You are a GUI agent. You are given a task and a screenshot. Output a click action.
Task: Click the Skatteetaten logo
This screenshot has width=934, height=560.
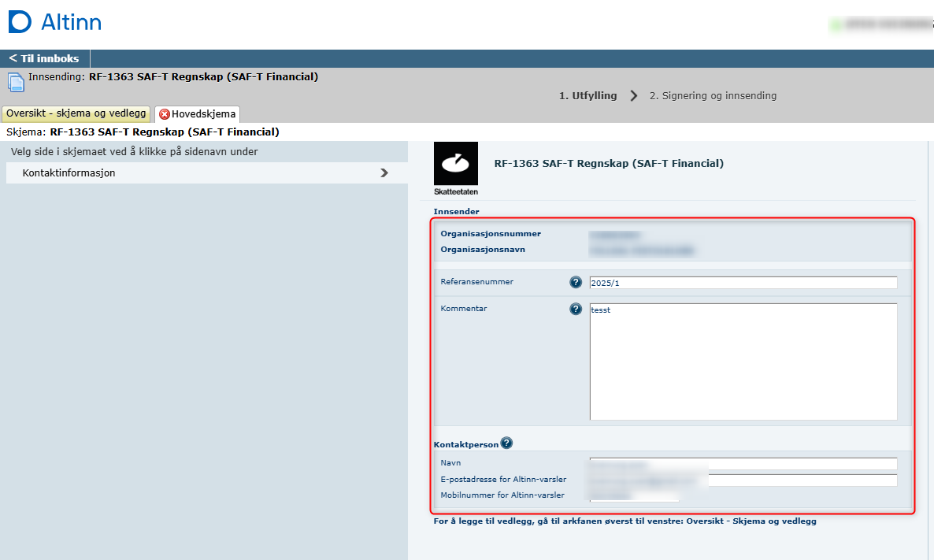456,169
